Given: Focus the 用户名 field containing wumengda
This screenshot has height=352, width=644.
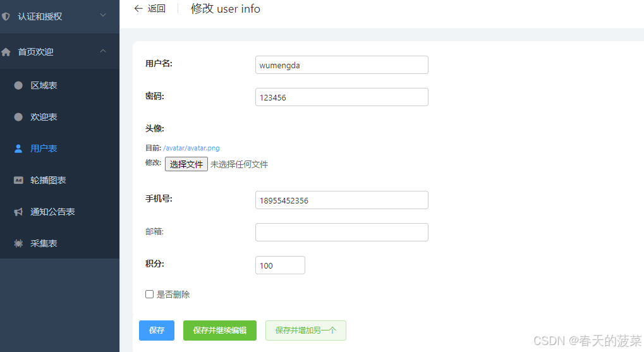Looking at the screenshot, I should point(342,65).
